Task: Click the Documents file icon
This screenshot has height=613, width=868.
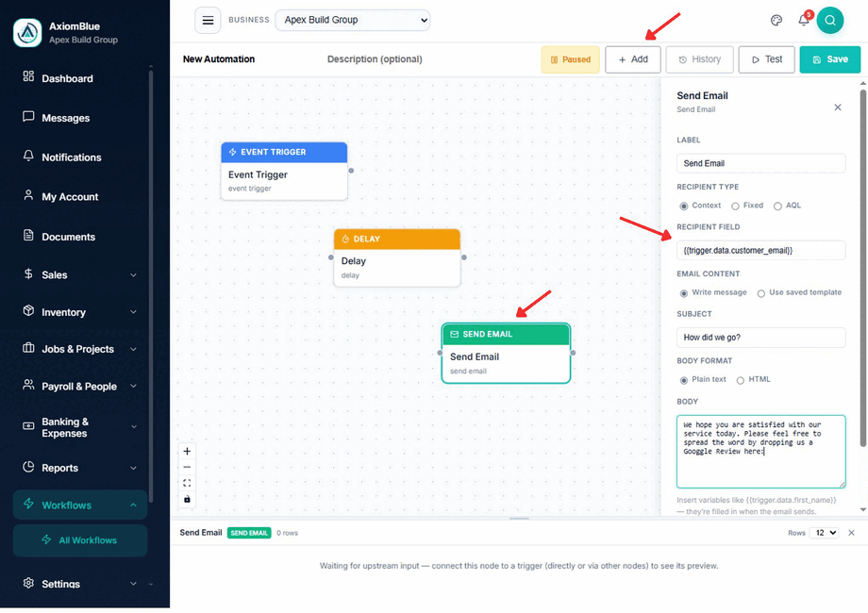Action: pos(28,235)
